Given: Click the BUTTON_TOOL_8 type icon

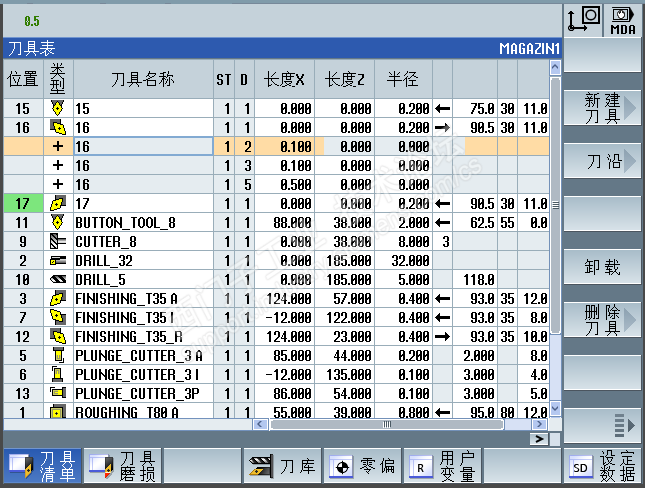Looking at the screenshot, I should pyautogui.click(x=58, y=222).
